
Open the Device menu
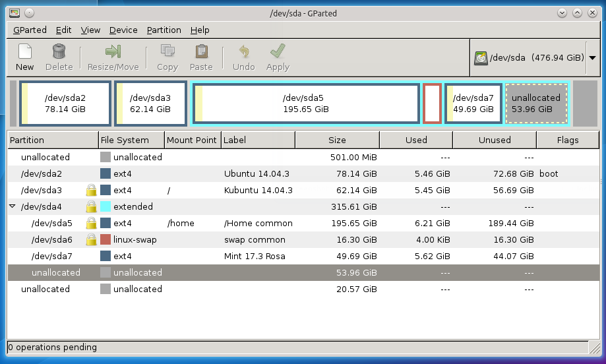(x=123, y=30)
